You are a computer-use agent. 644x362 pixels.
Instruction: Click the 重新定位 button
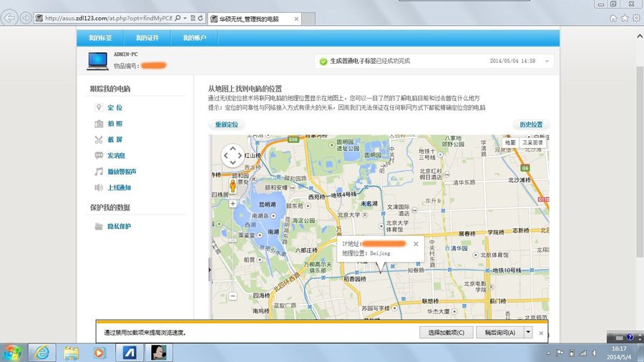227,124
